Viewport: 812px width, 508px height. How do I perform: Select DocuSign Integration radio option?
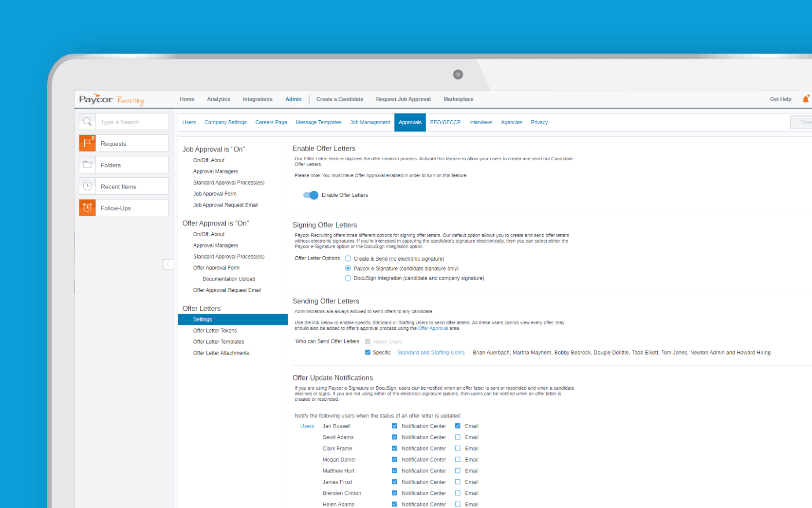click(348, 278)
